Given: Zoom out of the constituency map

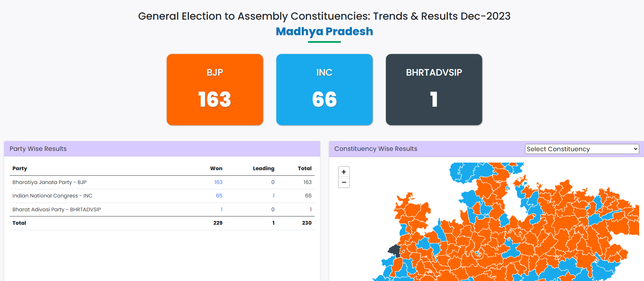Looking at the screenshot, I should click(344, 182).
